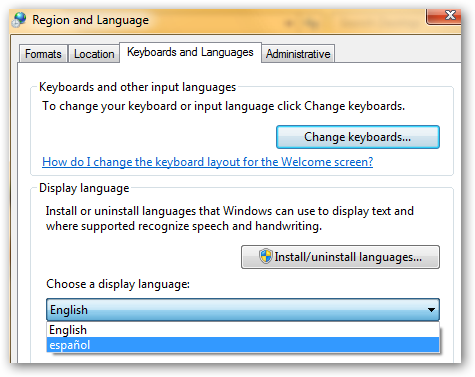Click the Change keyboards button
The width and height of the screenshot is (475, 377).
358,137
